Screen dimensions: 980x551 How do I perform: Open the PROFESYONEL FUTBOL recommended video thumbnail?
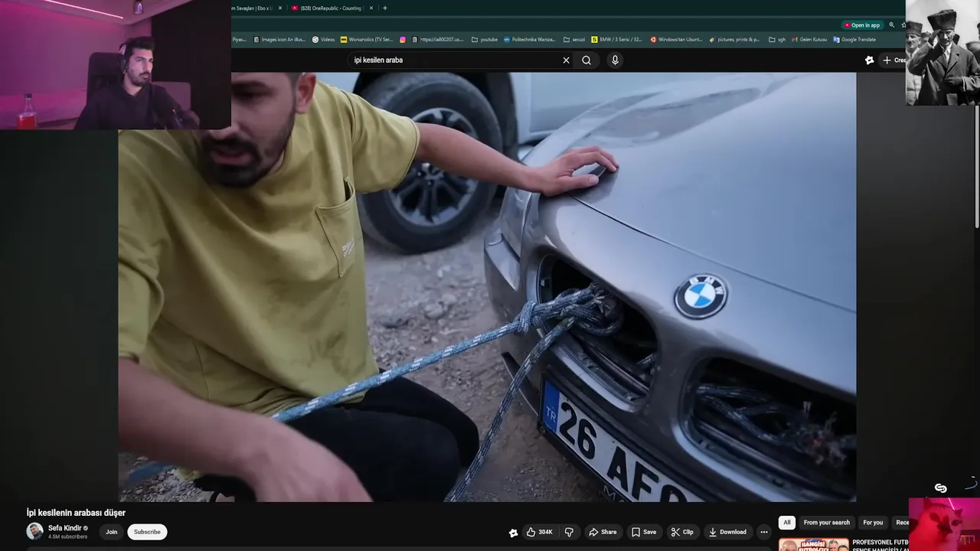pyautogui.click(x=814, y=545)
